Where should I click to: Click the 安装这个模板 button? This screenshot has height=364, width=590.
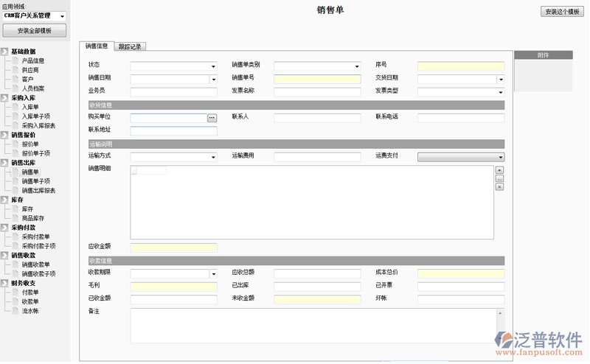tap(562, 12)
